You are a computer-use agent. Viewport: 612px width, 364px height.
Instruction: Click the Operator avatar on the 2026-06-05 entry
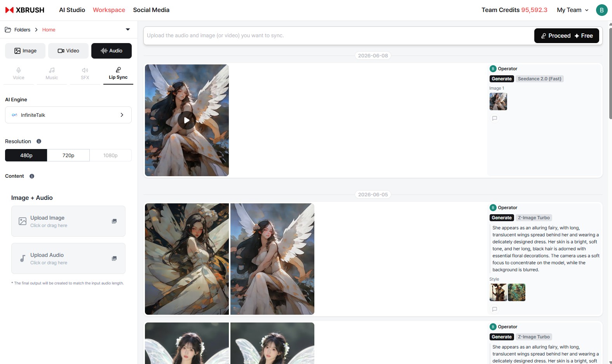(493, 208)
